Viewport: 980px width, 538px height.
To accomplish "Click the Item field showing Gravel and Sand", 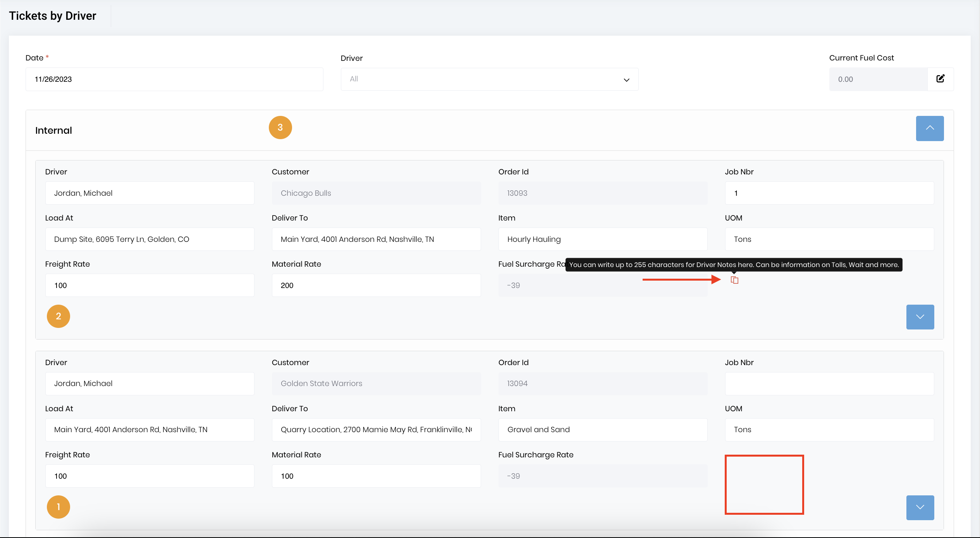I will [x=602, y=429].
